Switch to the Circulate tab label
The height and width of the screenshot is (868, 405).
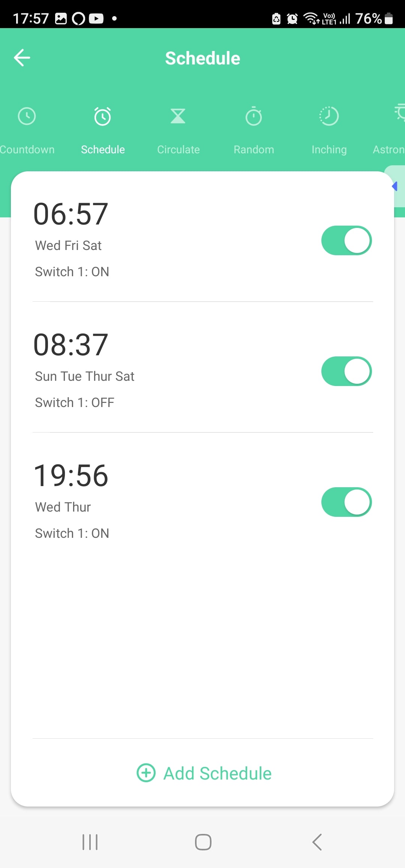178,150
